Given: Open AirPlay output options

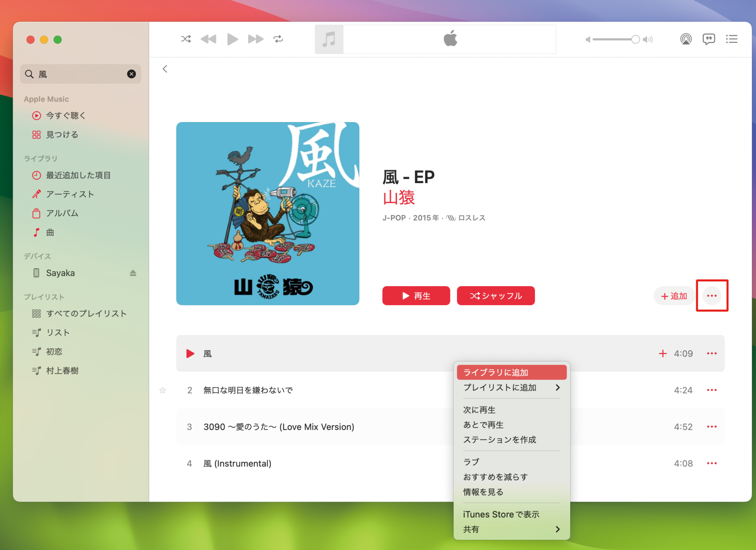Looking at the screenshot, I should coord(686,39).
